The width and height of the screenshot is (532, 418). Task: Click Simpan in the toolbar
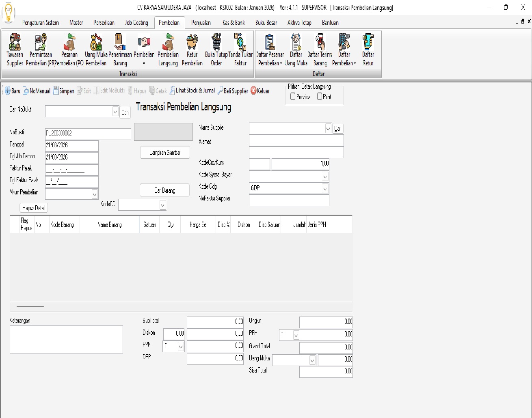click(x=63, y=91)
